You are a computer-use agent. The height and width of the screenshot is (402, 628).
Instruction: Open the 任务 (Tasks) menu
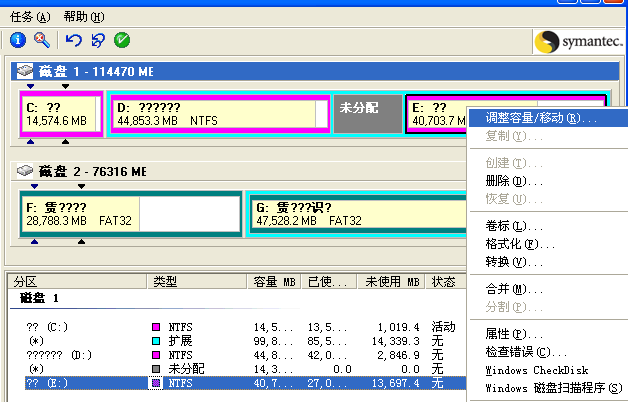29,17
